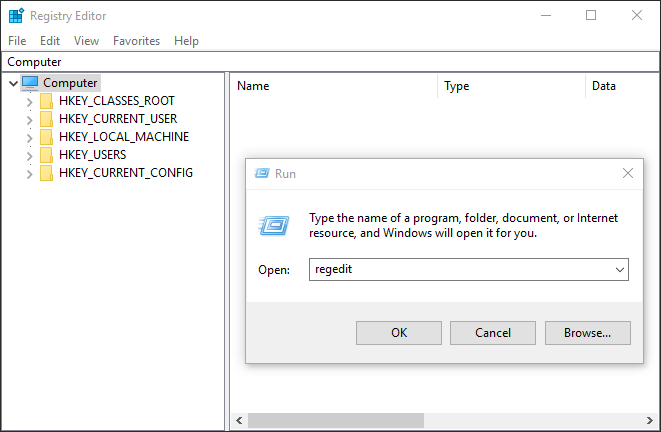Open the Run command history dropdown arrow
This screenshot has height=432, width=661.
(620, 270)
